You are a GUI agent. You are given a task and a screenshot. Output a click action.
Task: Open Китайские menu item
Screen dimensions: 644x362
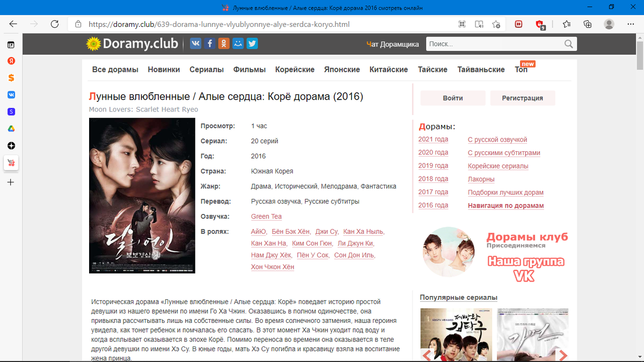389,70
